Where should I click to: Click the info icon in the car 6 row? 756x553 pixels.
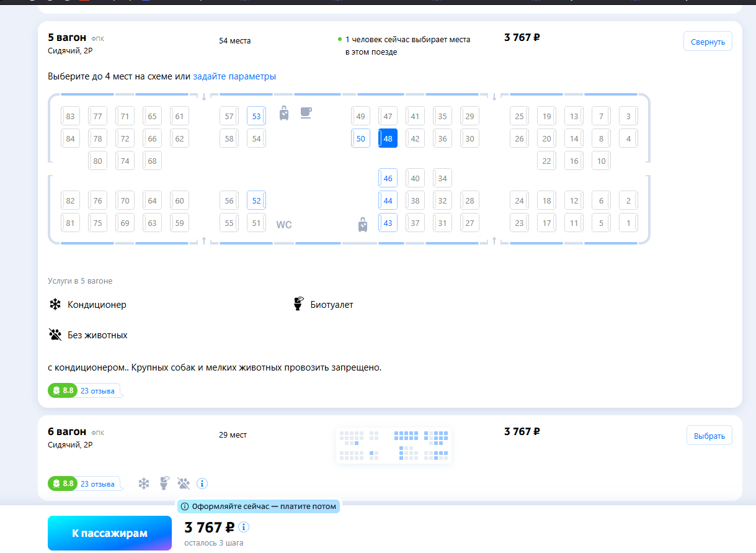[x=202, y=483]
